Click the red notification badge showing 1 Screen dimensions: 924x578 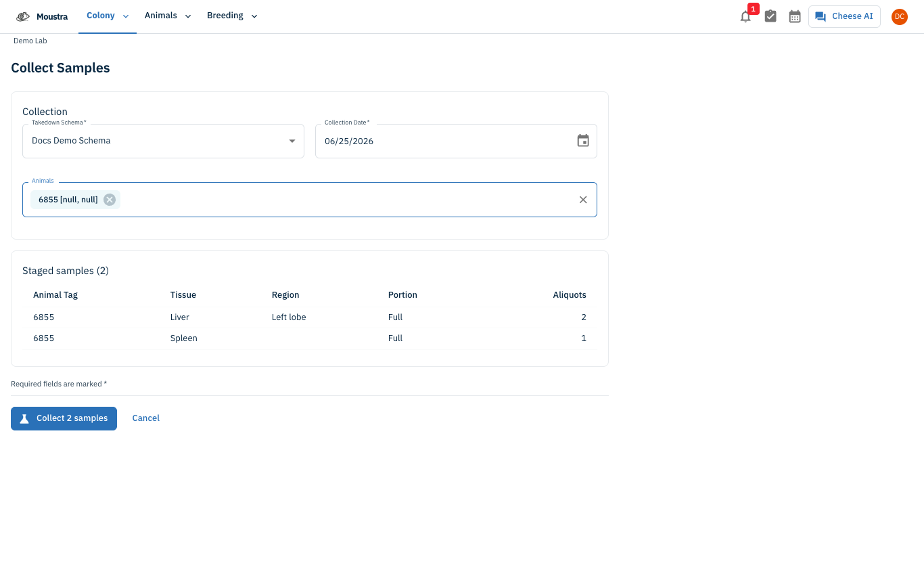coord(753,9)
